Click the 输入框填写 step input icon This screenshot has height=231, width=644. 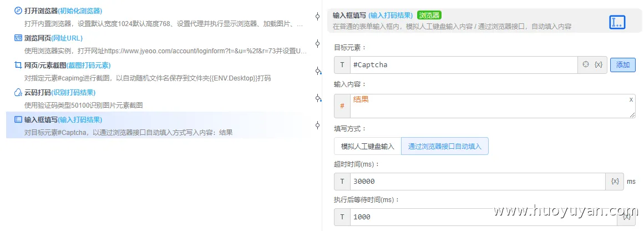18,119
